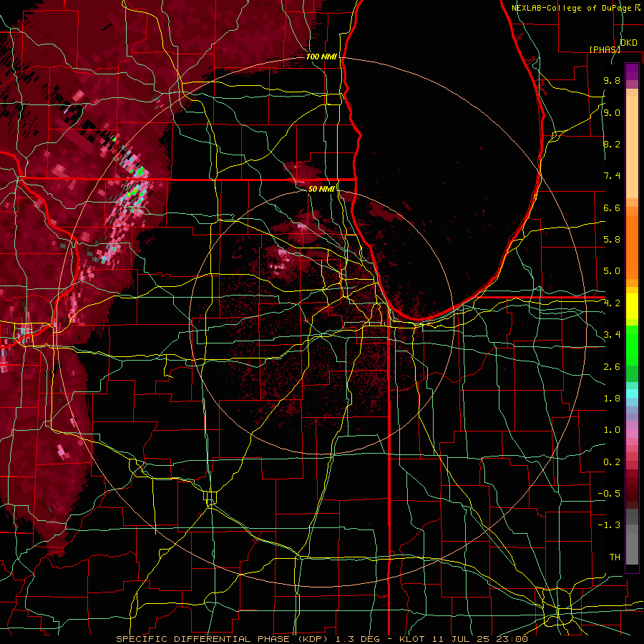Click the "100 NMI" range ring label
The height and width of the screenshot is (644, 644).
(321, 57)
